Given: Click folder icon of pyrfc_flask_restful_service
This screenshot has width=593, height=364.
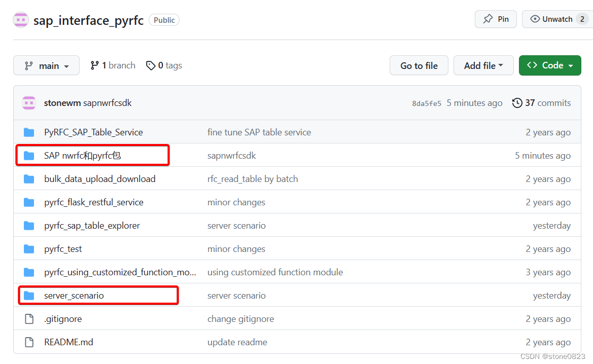Looking at the screenshot, I should [x=29, y=202].
